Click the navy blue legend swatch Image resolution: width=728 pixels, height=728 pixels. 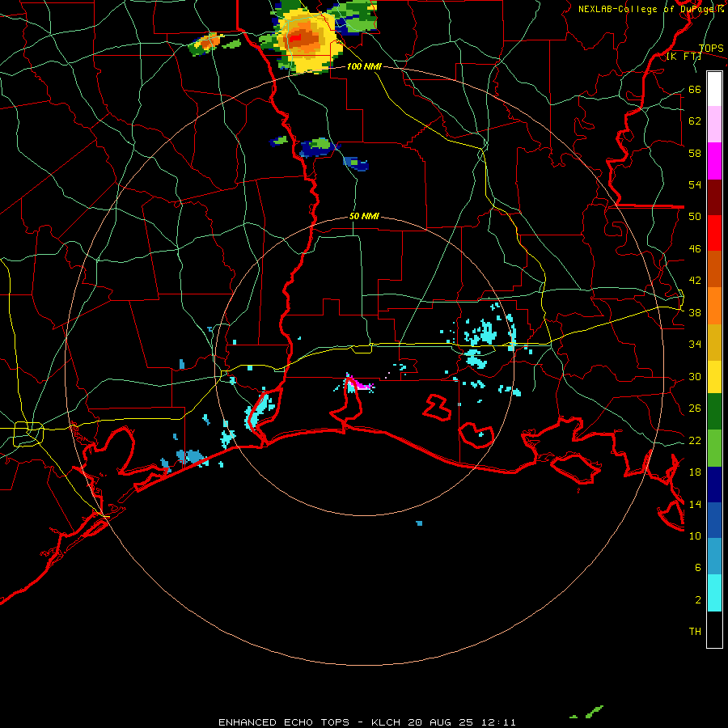(714, 485)
